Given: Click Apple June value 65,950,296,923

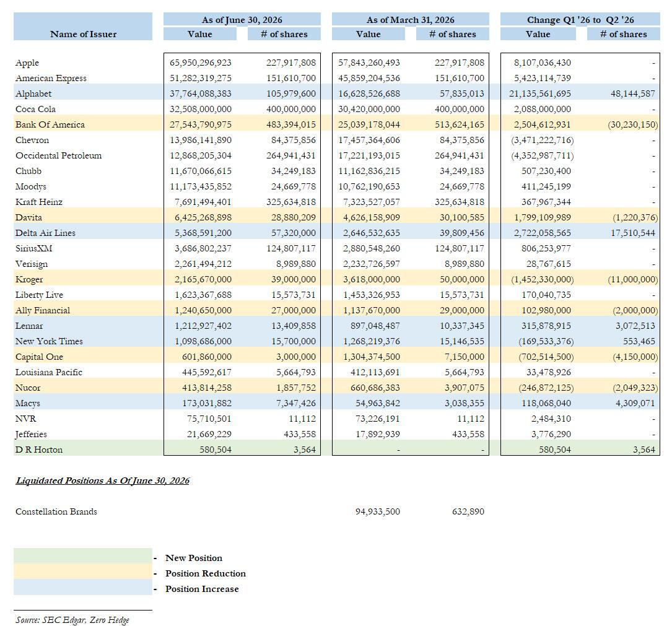Looking at the screenshot, I should (201, 63).
